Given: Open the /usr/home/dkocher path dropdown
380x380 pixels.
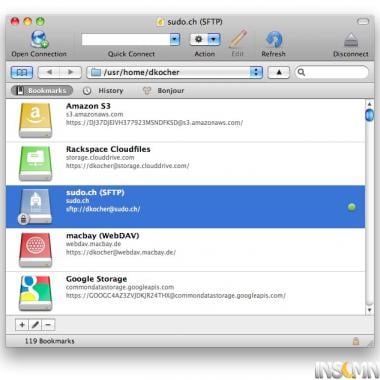Looking at the screenshot, I should pos(175,72).
